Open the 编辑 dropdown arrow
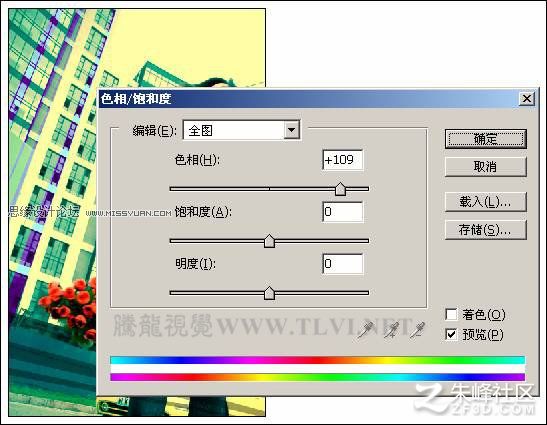The height and width of the screenshot is (425, 547). (x=292, y=130)
